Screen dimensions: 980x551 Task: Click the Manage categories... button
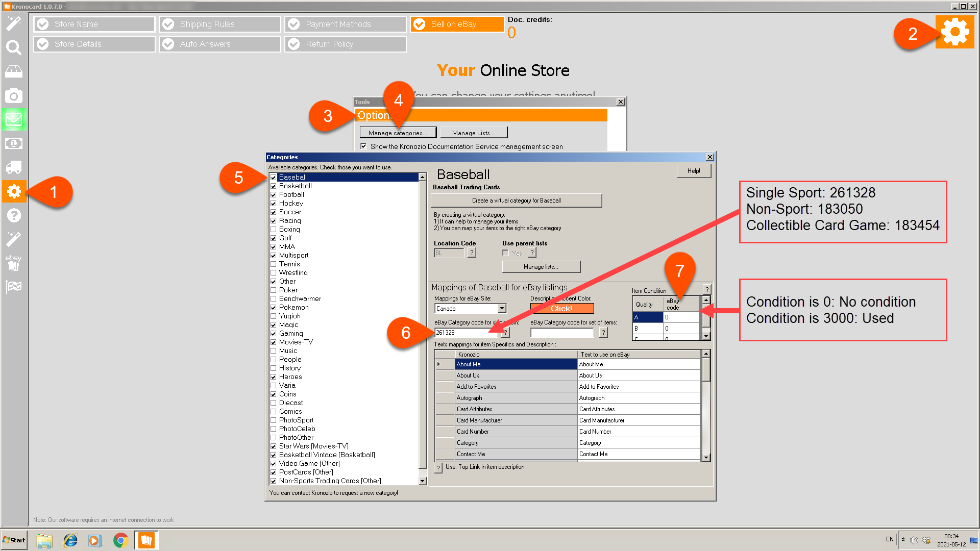tap(398, 133)
